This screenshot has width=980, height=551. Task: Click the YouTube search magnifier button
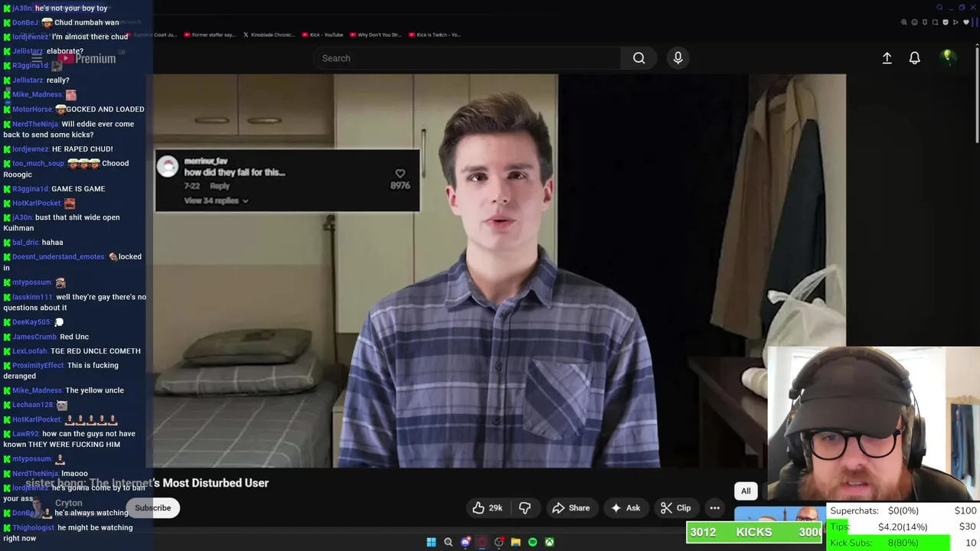pos(639,58)
